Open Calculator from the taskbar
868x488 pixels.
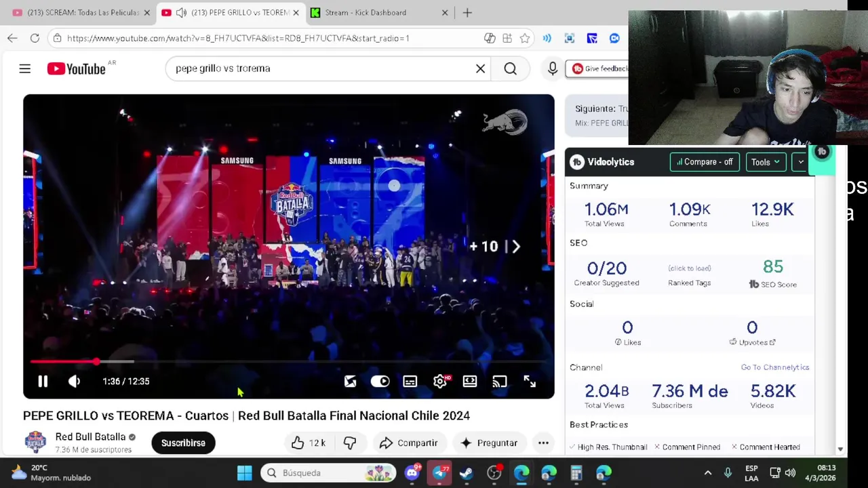click(576, 472)
